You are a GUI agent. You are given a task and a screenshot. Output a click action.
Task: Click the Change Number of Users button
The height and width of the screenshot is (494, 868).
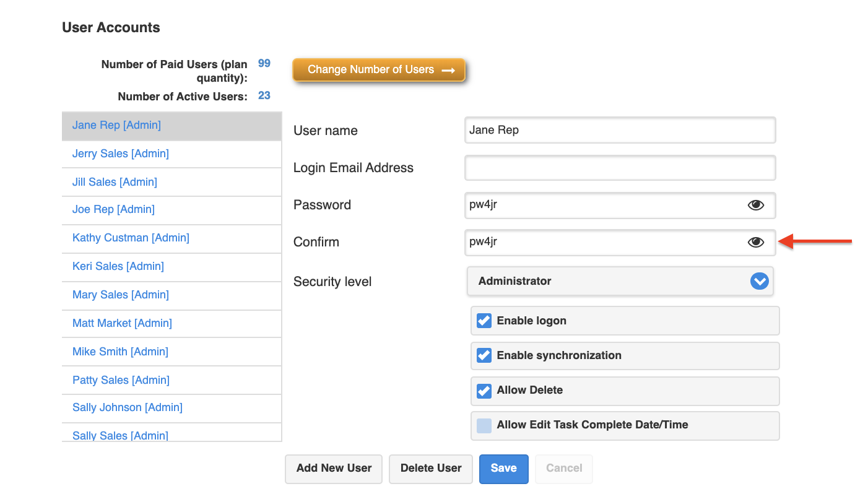pos(378,70)
